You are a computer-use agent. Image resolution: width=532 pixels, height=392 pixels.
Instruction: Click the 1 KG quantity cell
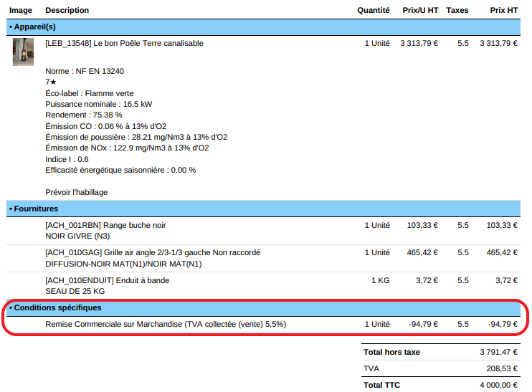point(380,280)
